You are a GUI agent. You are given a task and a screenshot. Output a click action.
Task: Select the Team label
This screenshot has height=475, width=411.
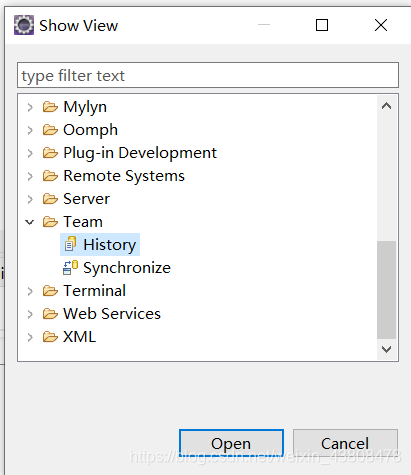[x=83, y=222]
